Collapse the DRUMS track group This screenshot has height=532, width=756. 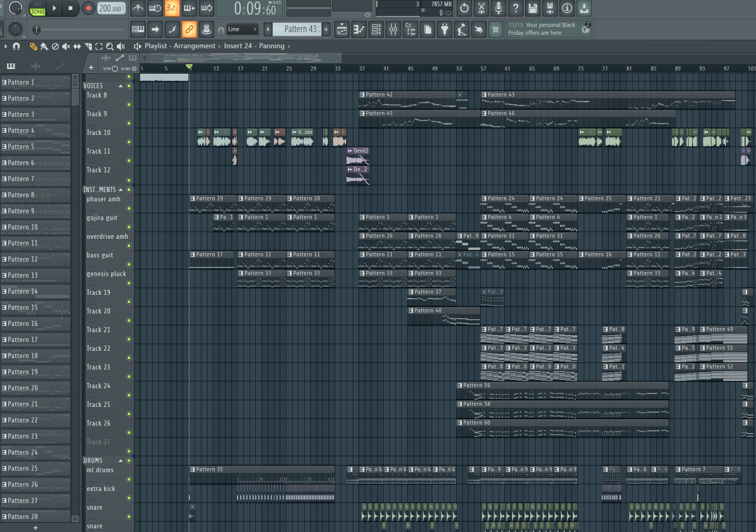[x=121, y=461]
